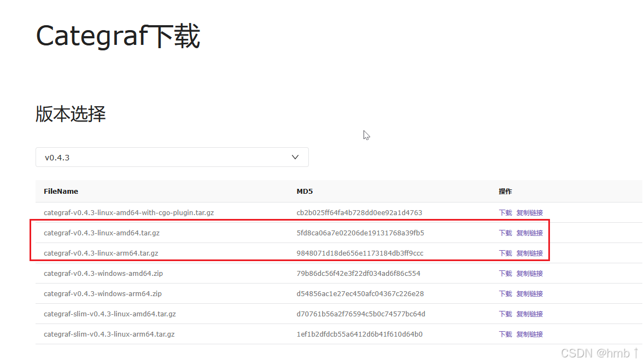
Task: Click the version dropdown chevron arrow
Action: coord(295,157)
